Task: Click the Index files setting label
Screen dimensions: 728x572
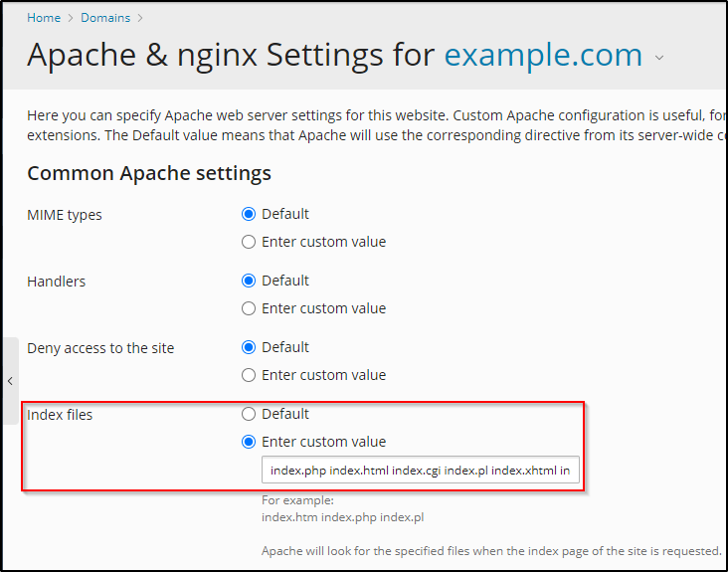Action: pyautogui.click(x=60, y=415)
